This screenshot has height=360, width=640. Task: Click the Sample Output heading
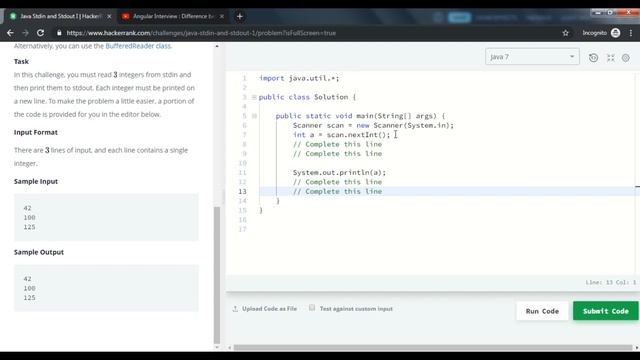[39, 252]
